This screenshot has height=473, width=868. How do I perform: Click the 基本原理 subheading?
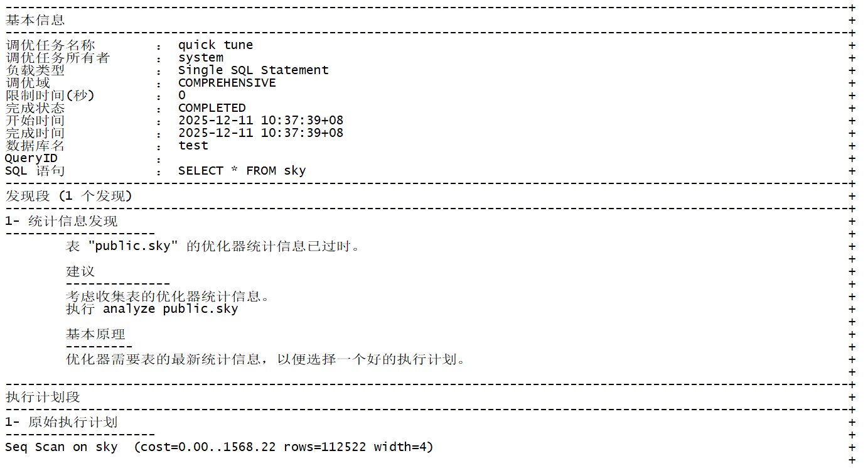coord(95,334)
